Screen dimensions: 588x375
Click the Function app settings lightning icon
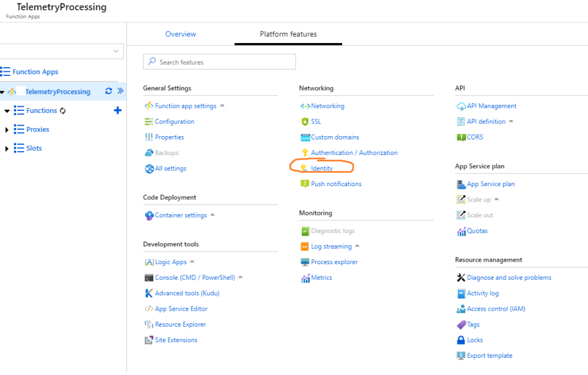click(x=149, y=106)
